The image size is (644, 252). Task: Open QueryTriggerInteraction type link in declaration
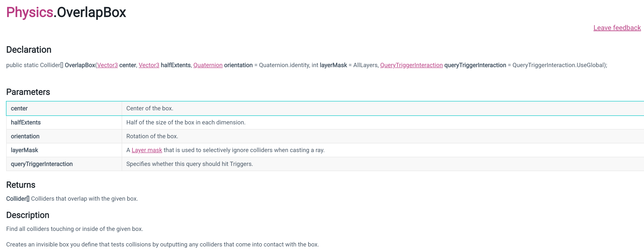point(411,65)
